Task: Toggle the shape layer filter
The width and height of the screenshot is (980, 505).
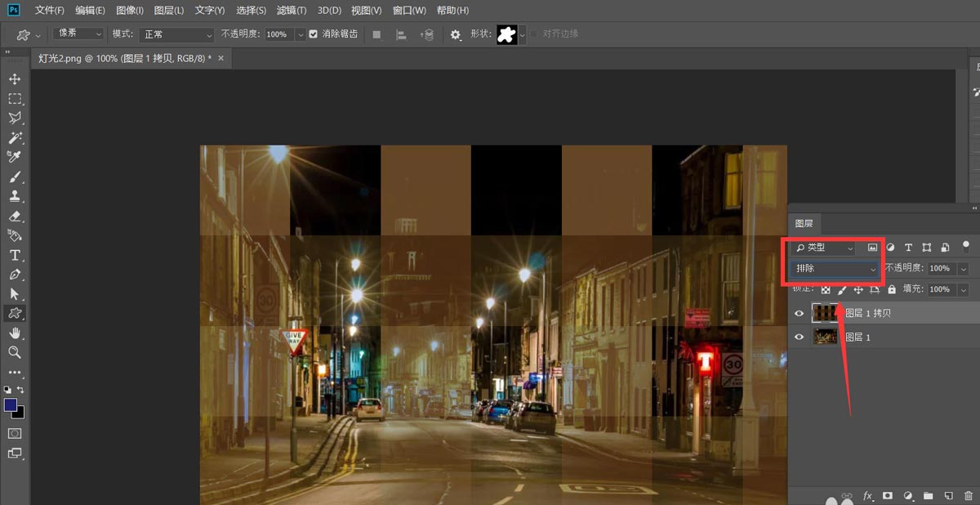Action: coord(926,247)
